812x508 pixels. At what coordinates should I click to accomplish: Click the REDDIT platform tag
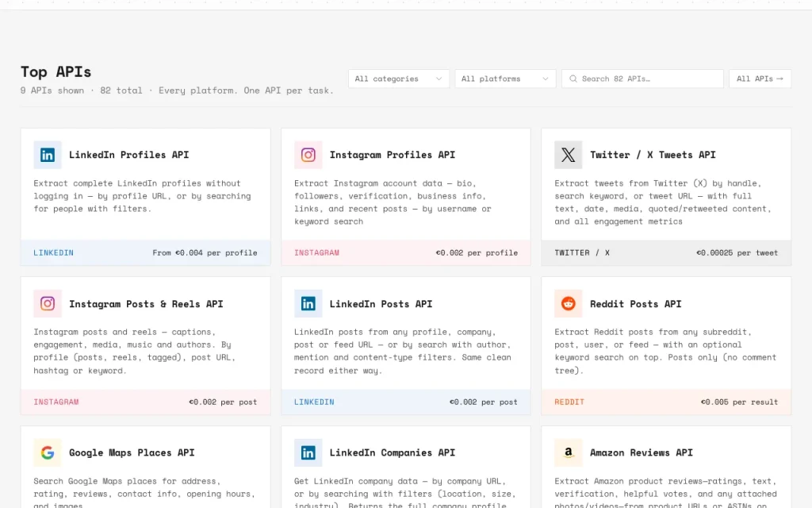[569, 402]
